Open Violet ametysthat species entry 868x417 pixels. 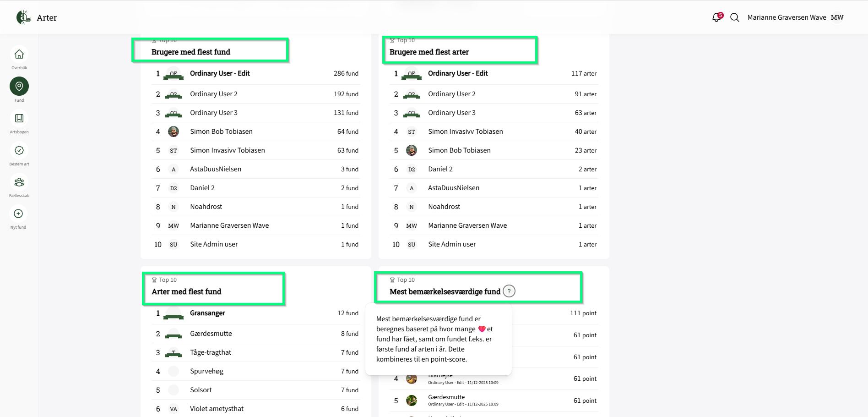(217, 409)
